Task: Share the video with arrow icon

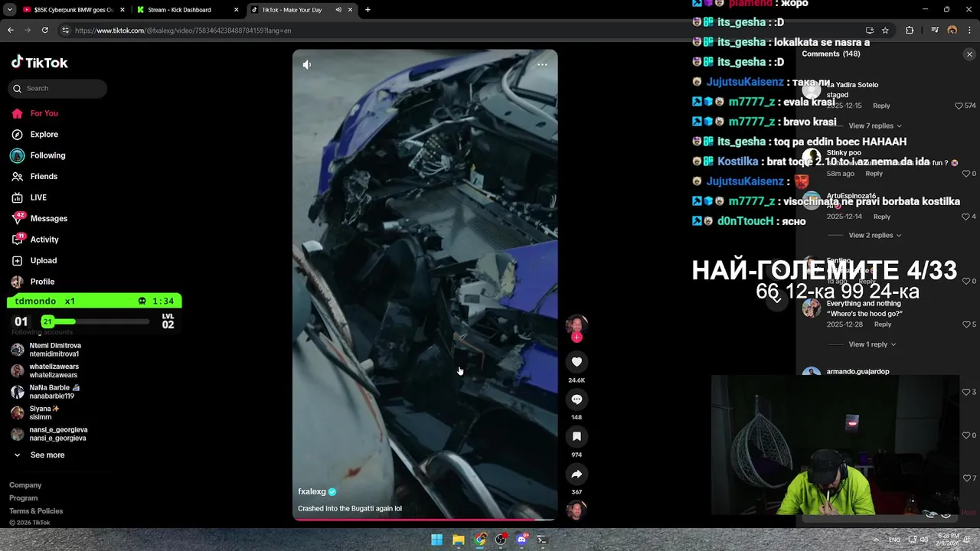Action: (577, 474)
